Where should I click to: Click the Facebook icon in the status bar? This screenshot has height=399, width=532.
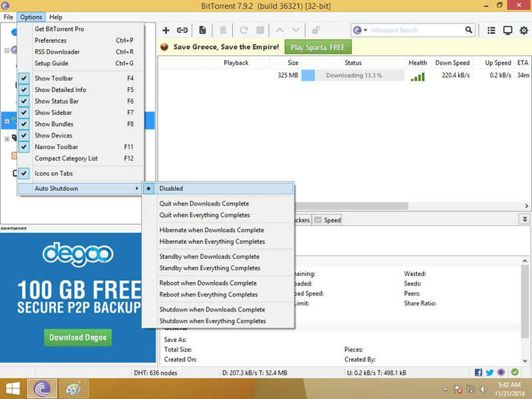(x=478, y=372)
